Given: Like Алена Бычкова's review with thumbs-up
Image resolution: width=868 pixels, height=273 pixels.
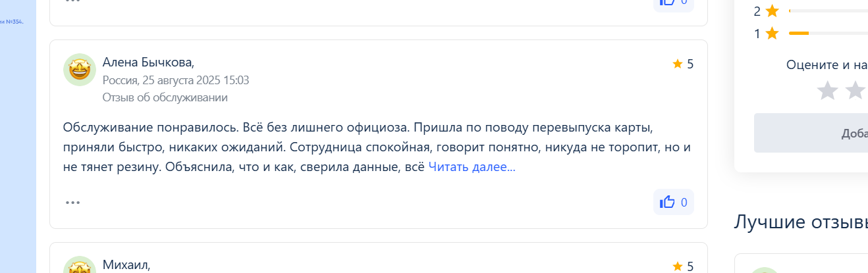Looking at the screenshot, I should point(674,202).
